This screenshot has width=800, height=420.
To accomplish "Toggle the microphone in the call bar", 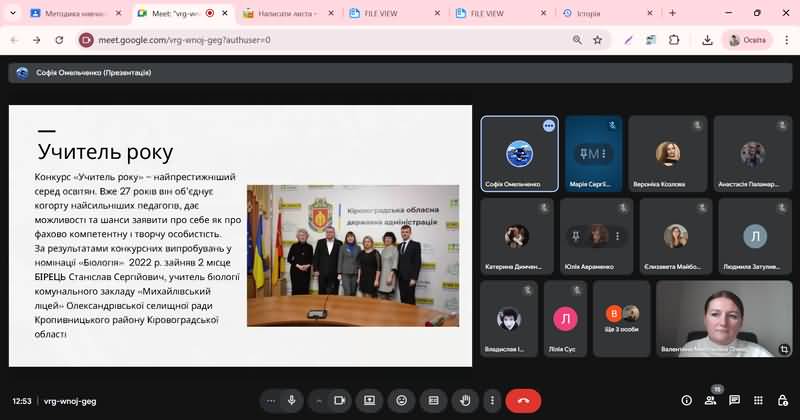I will pos(292,400).
